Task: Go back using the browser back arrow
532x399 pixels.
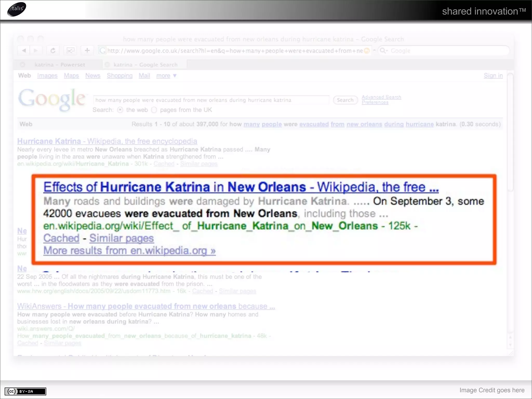Action: click(24, 50)
